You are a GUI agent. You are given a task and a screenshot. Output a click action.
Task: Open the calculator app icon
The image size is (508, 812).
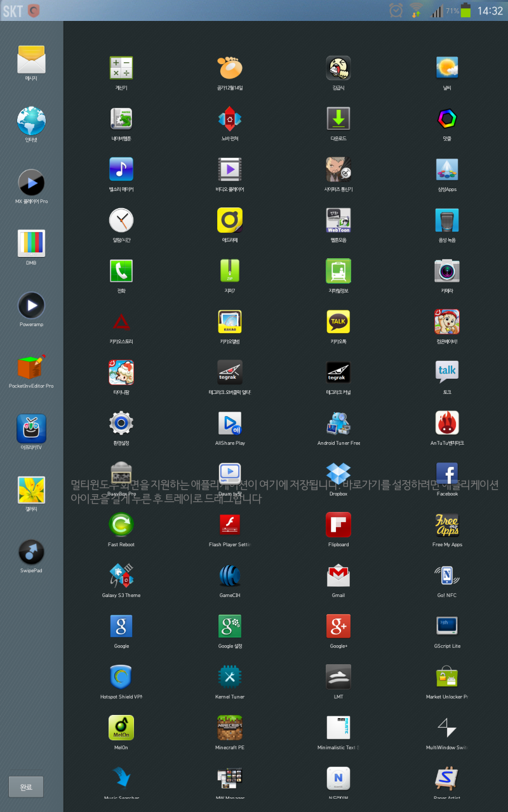click(121, 68)
